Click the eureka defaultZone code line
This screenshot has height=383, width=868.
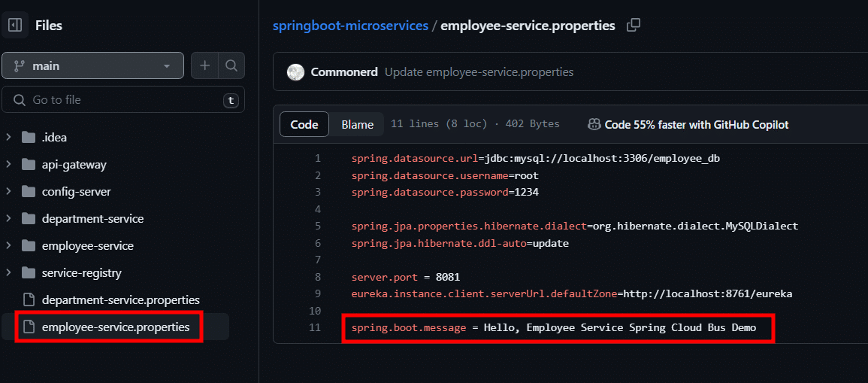[572, 293]
